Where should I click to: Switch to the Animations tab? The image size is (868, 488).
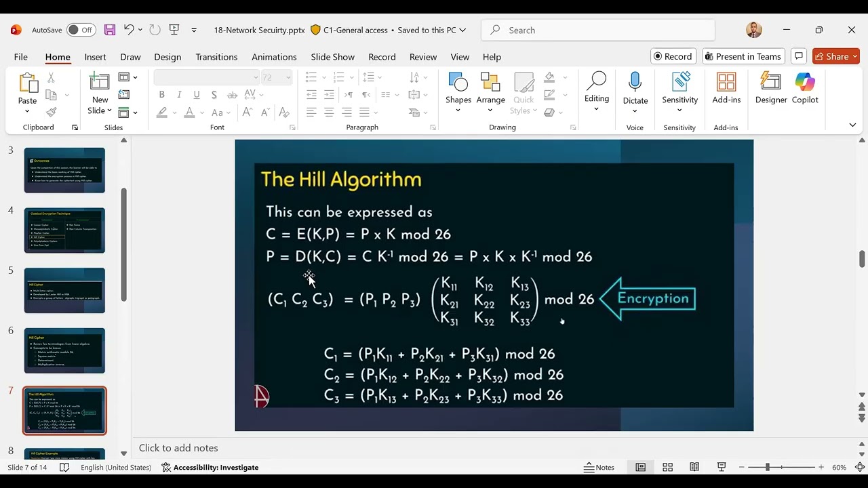(x=274, y=57)
